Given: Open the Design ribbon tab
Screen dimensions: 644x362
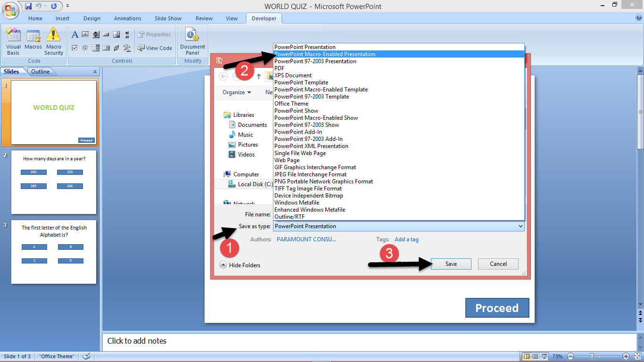Looking at the screenshot, I should point(92,18).
